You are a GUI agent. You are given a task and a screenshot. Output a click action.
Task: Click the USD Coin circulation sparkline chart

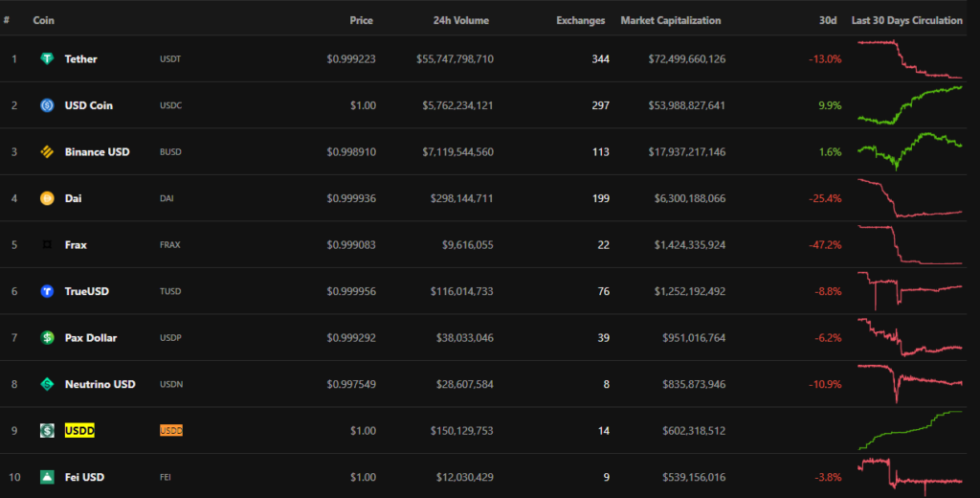[909, 104]
